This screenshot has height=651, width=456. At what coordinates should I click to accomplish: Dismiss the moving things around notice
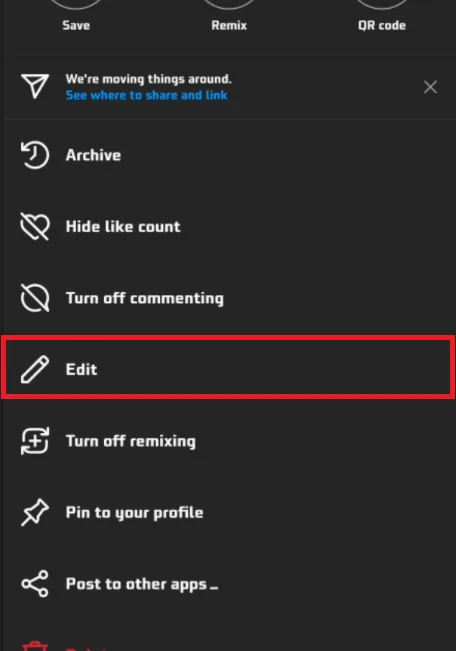(x=430, y=87)
